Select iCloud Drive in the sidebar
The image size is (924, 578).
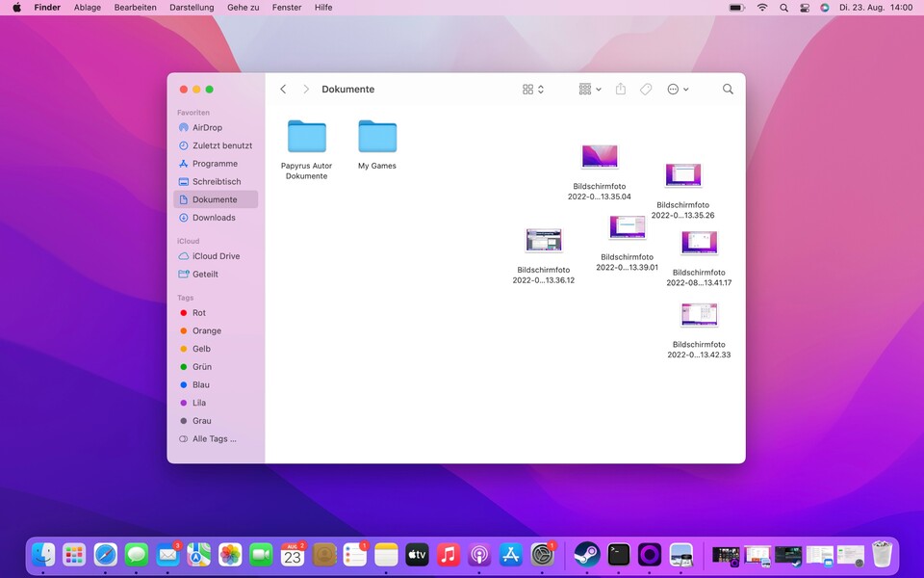(x=216, y=256)
